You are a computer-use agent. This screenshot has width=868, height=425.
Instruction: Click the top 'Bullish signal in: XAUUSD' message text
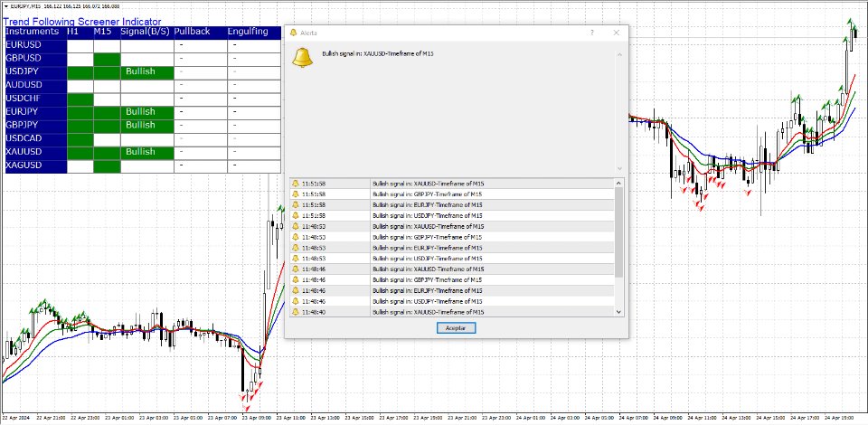tap(378, 53)
